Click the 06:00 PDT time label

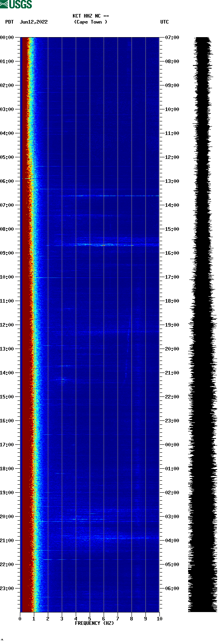7,181
